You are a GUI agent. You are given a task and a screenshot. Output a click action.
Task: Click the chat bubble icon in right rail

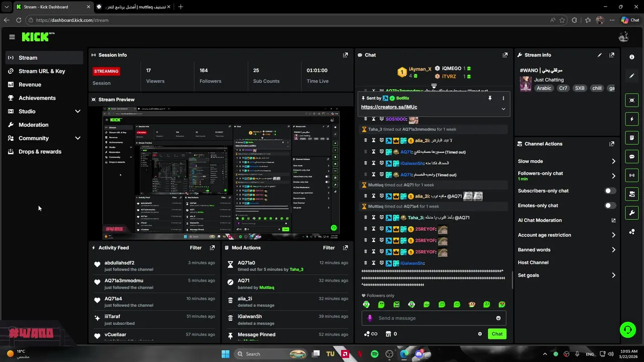(632, 157)
